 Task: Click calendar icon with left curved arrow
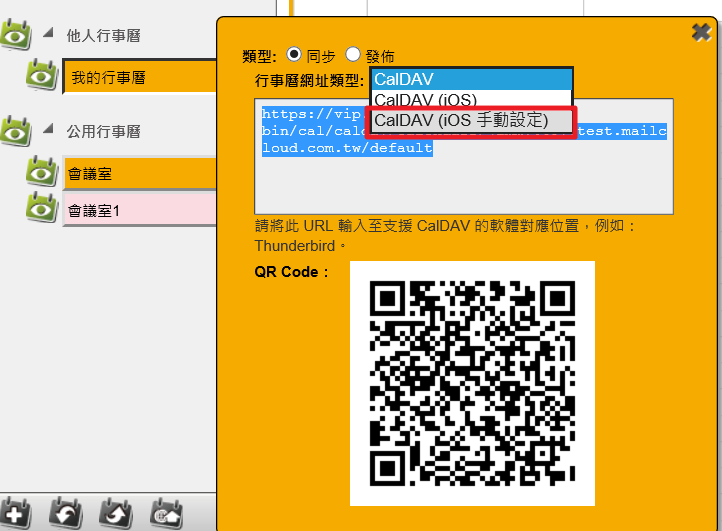pyautogui.click(x=66, y=513)
